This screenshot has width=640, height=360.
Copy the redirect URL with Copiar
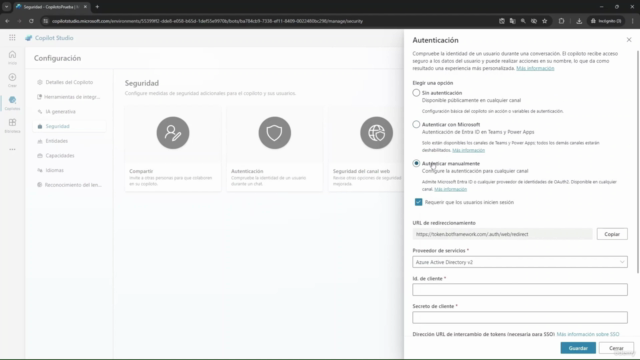(x=611, y=234)
